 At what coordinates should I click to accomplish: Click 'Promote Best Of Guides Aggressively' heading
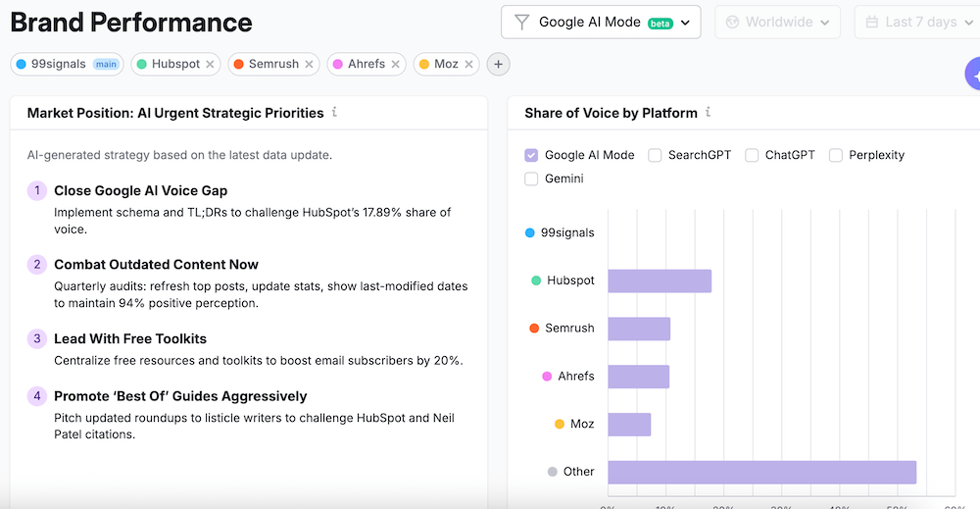pos(180,396)
